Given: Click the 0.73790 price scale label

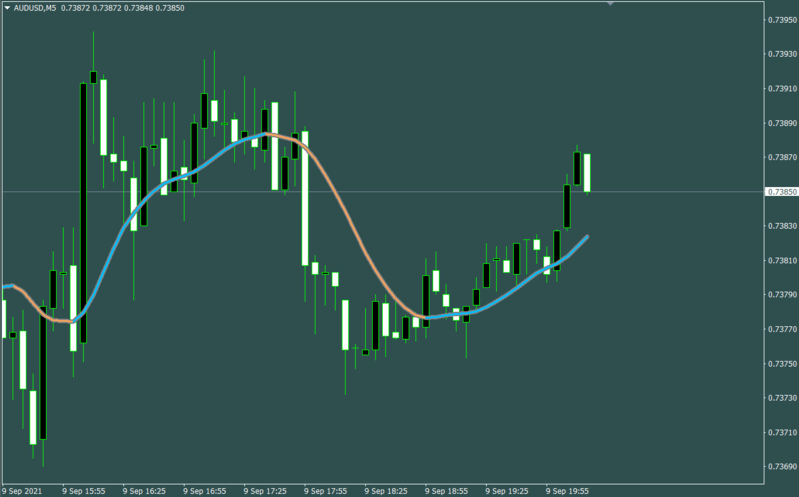Looking at the screenshot, I should coord(782,295).
